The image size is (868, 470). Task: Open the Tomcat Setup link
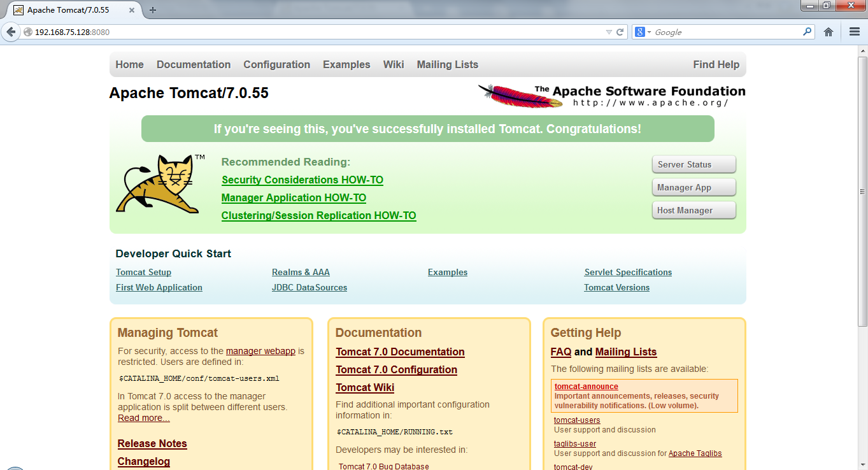coord(143,272)
